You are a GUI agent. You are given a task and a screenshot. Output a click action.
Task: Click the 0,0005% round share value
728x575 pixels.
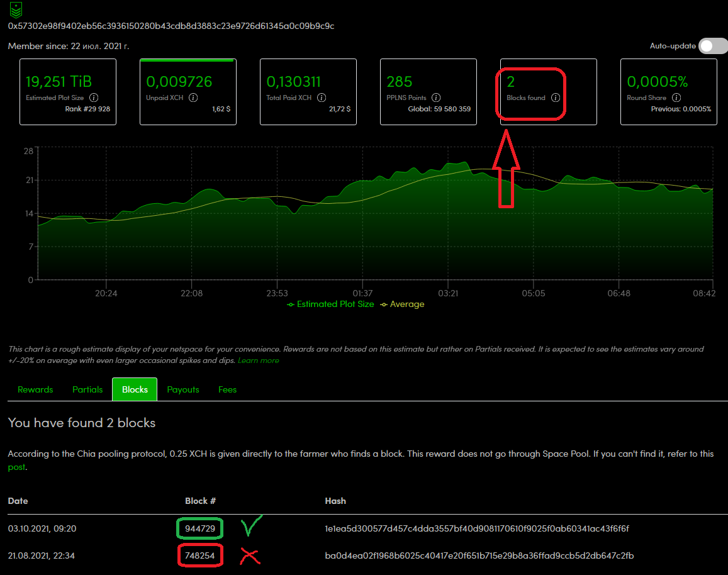click(x=657, y=82)
